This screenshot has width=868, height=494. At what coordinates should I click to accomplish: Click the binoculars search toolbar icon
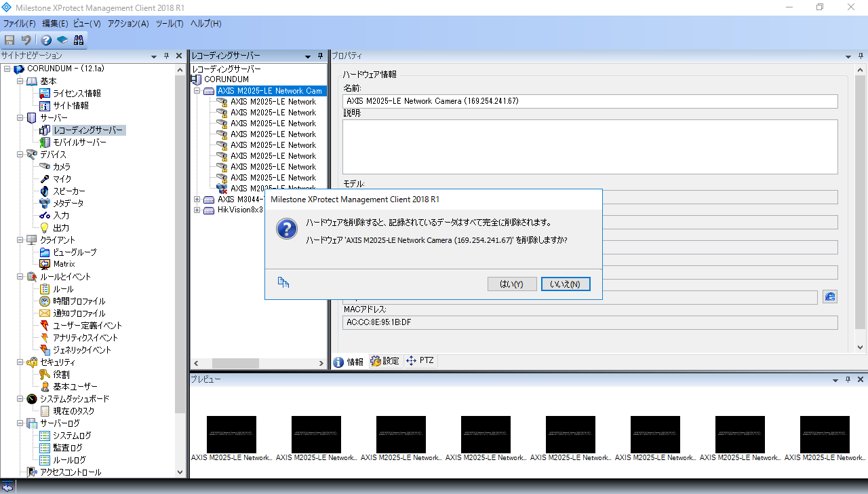(x=79, y=40)
